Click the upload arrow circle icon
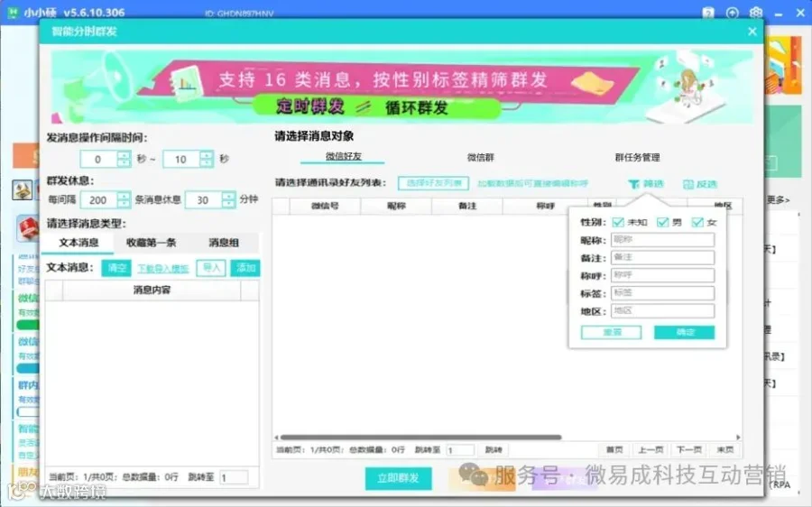 (732, 13)
